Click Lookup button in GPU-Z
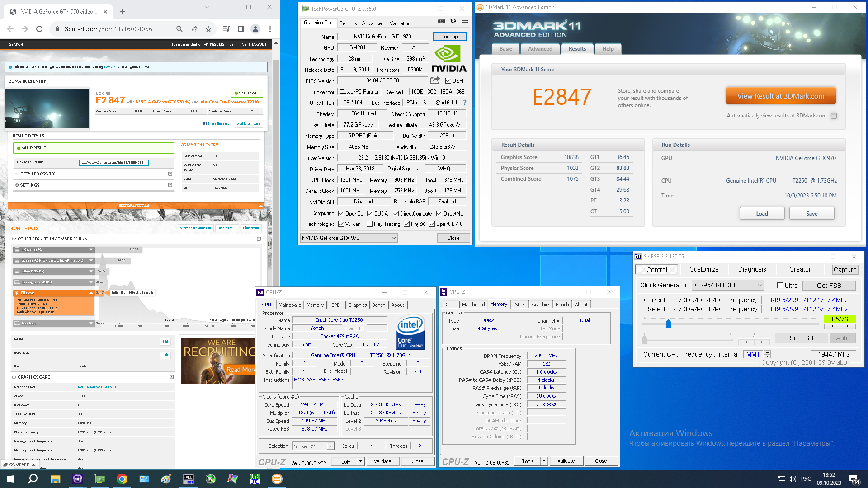Viewport: 868px width, 488px height. tap(449, 37)
